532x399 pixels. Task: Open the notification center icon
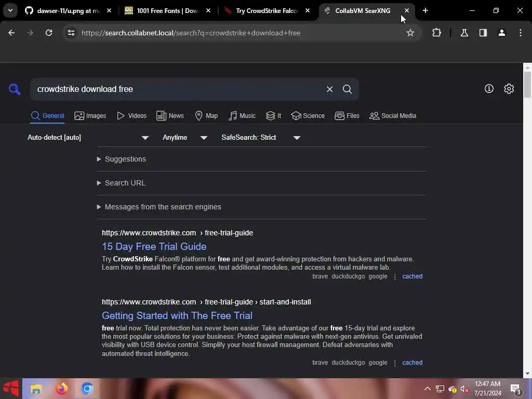[x=516, y=389]
